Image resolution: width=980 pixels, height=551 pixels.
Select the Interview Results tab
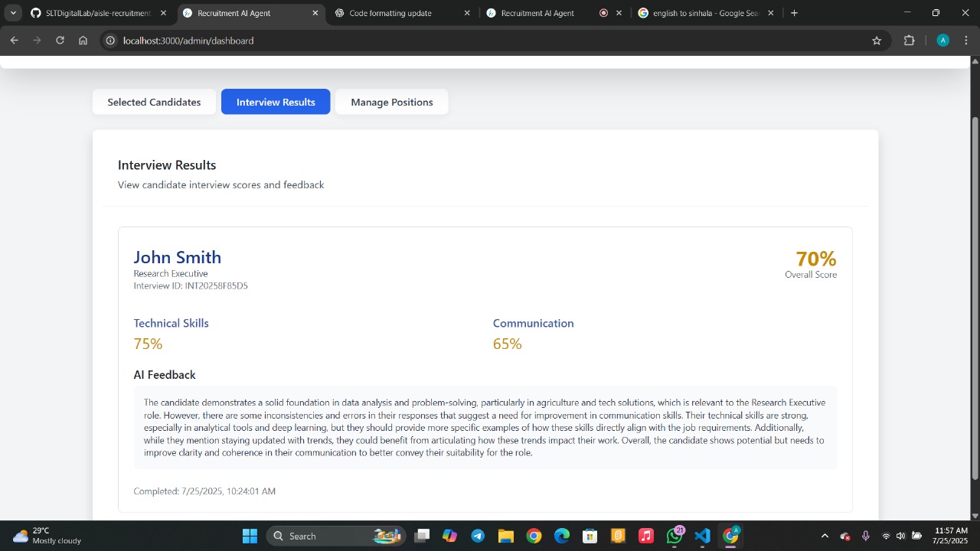point(276,102)
